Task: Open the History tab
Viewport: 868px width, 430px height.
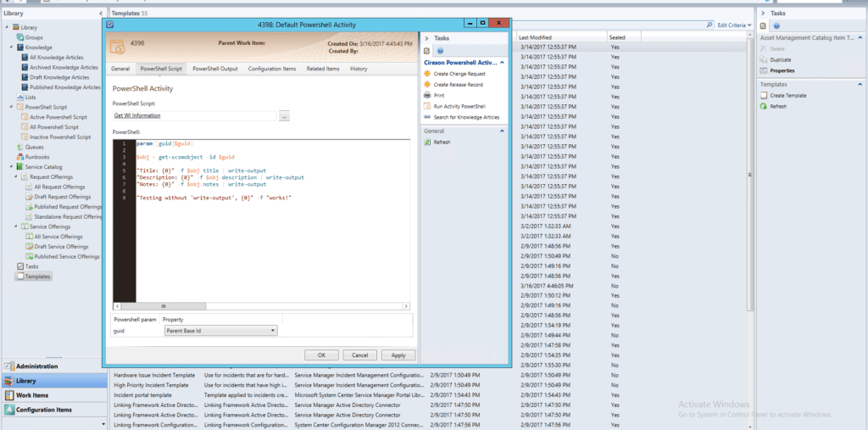Action: pyautogui.click(x=359, y=69)
